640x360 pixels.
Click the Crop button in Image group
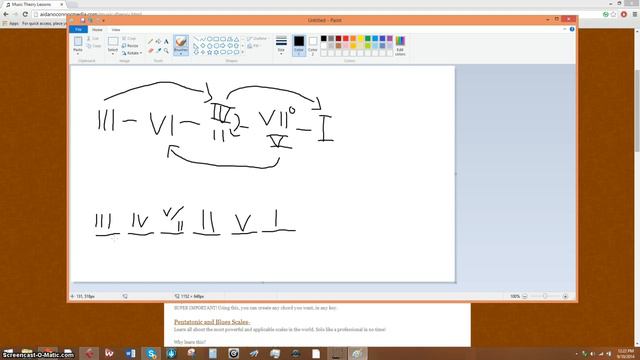129,38
